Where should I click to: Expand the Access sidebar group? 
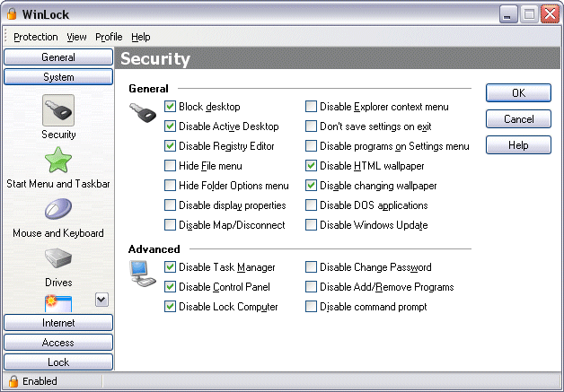pyautogui.click(x=58, y=343)
